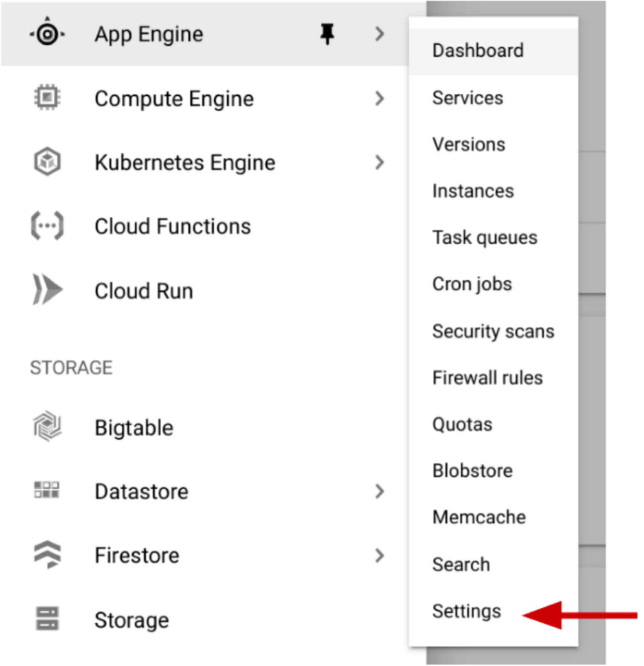Click the Firestore icon
The image size is (644, 666).
coord(47,554)
